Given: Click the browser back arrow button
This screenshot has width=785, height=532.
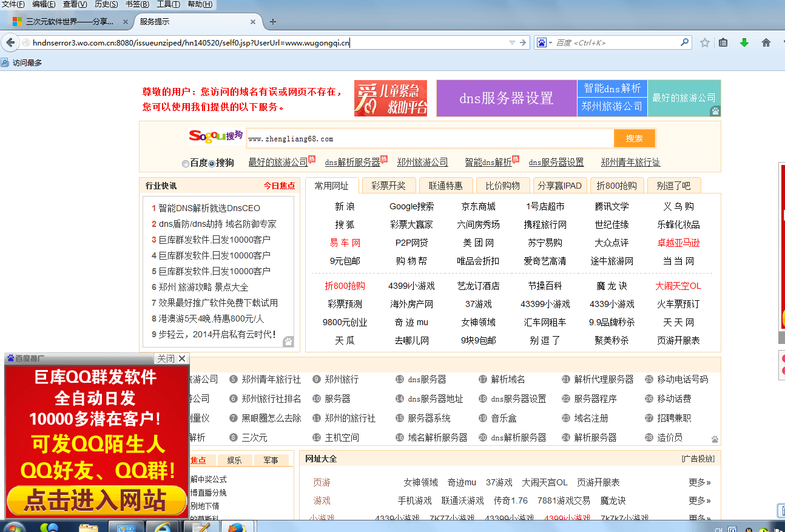Looking at the screenshot, I should point(10,42).
